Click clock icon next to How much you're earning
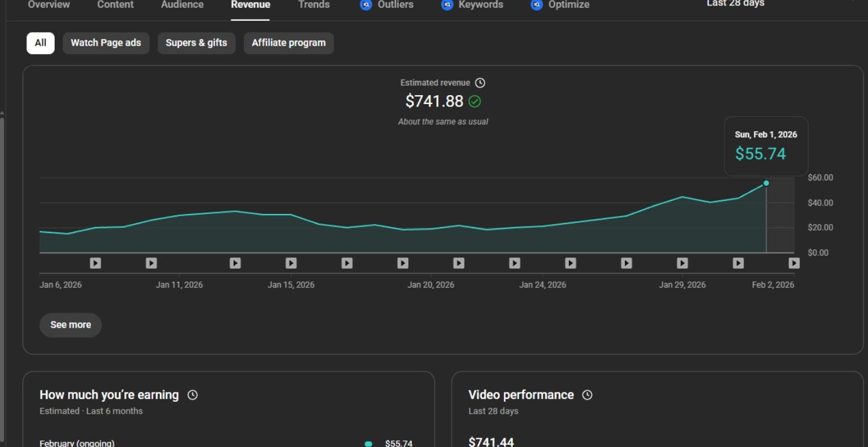This screenshot has height=447, width=868. [193, 395]
